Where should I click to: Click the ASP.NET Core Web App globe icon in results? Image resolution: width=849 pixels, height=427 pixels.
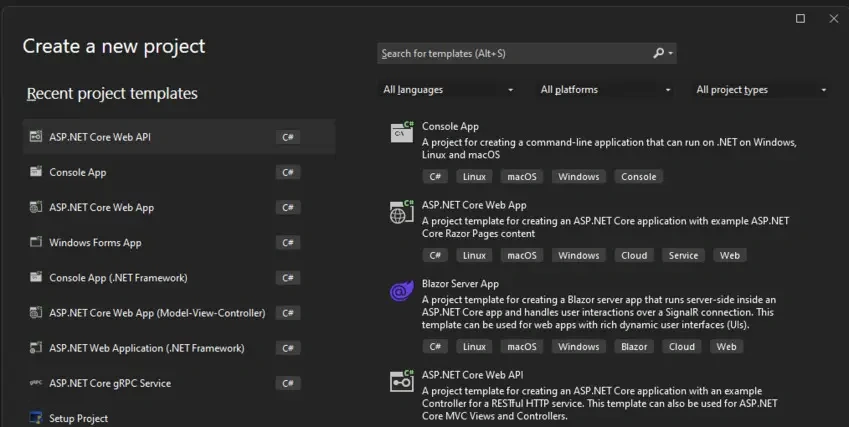click(x=402, y=212)
